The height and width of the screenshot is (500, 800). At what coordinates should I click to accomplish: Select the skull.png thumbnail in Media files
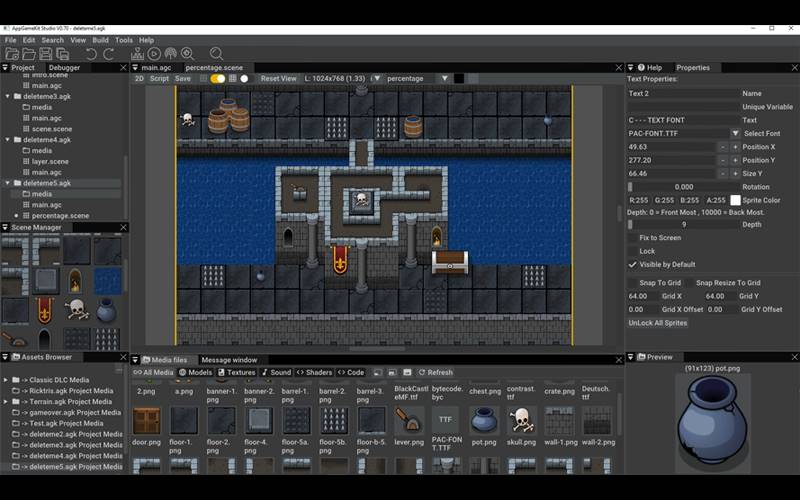pyautogui.click(x=520, y=420)
